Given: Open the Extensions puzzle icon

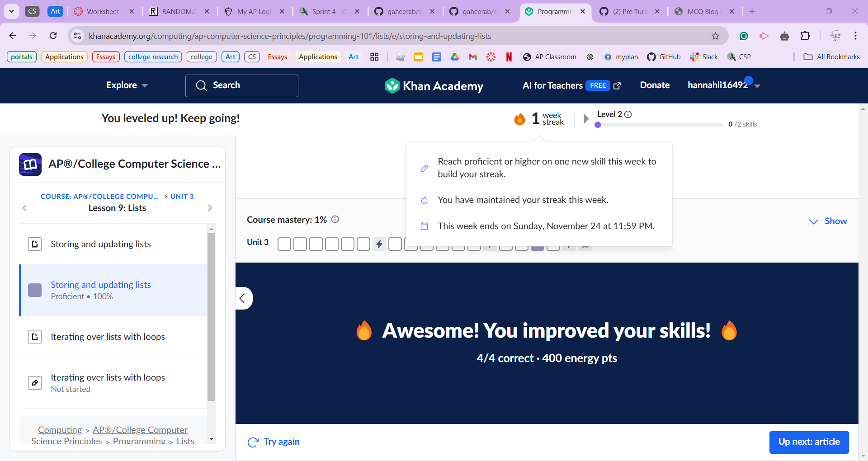Looking at the screenshot, I should point(805,36).
